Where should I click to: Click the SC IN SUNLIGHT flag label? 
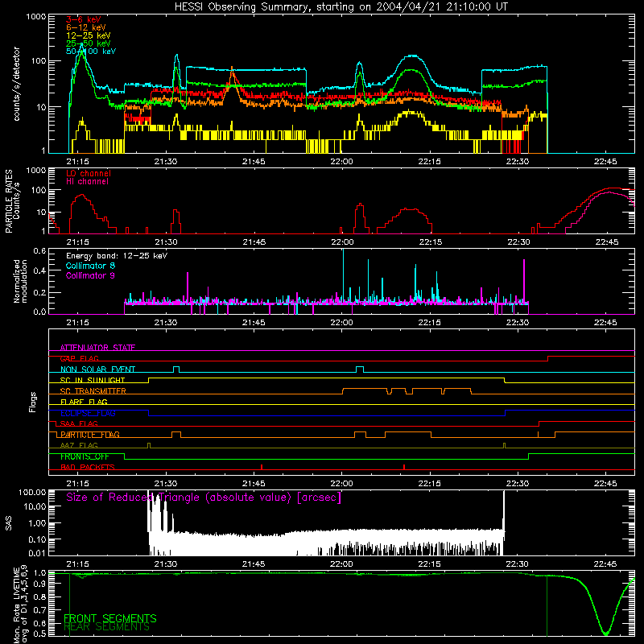93,380
